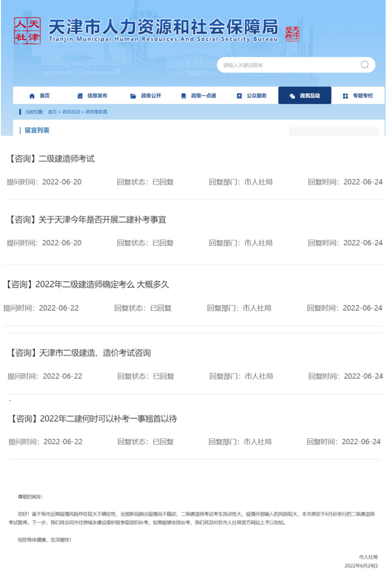This screenshot has width=392, height=576.
Task: Click the chat bubble icon beside 政民互动
Action: pos(292,96)
